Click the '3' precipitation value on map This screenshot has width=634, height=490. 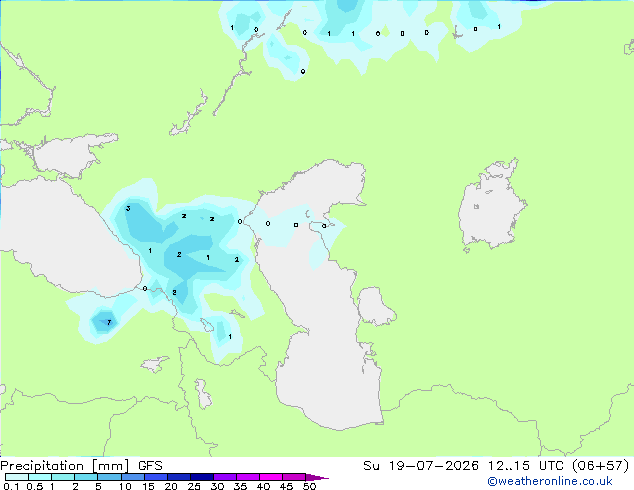click(128, 208)
